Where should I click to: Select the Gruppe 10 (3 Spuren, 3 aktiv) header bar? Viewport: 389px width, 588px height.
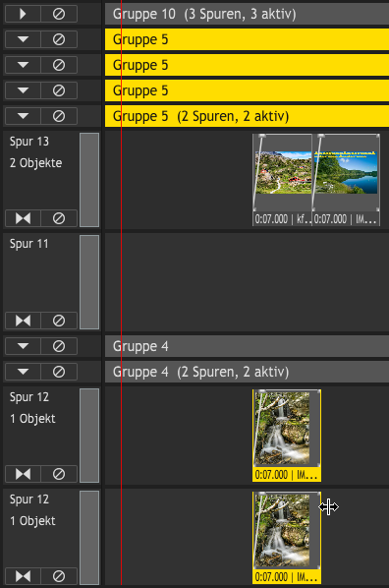[x=247, y=14]
